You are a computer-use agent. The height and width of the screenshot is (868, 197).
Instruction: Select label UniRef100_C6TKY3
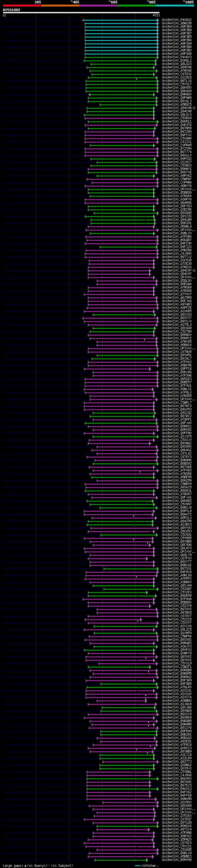[177, 457]
